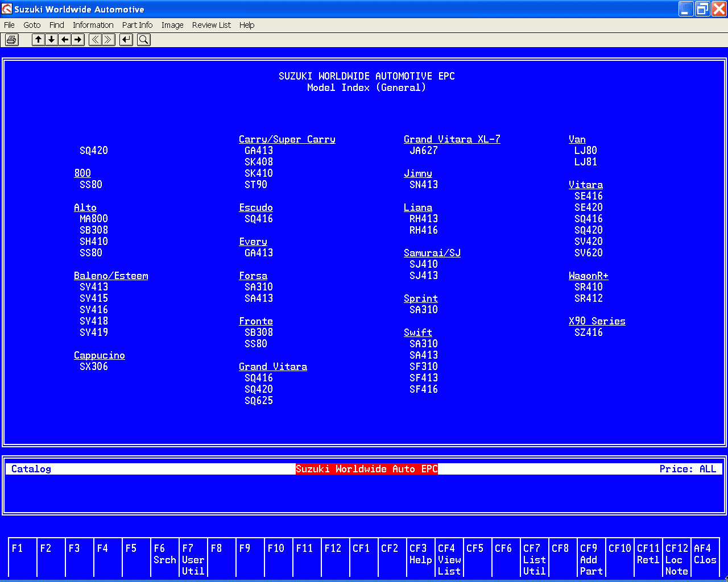The width and height of the screenshot is (728, 582).
Task: Select model code SY413 under Baleno/Esteem
Action: pyautogui.click(x=94, y=287)
